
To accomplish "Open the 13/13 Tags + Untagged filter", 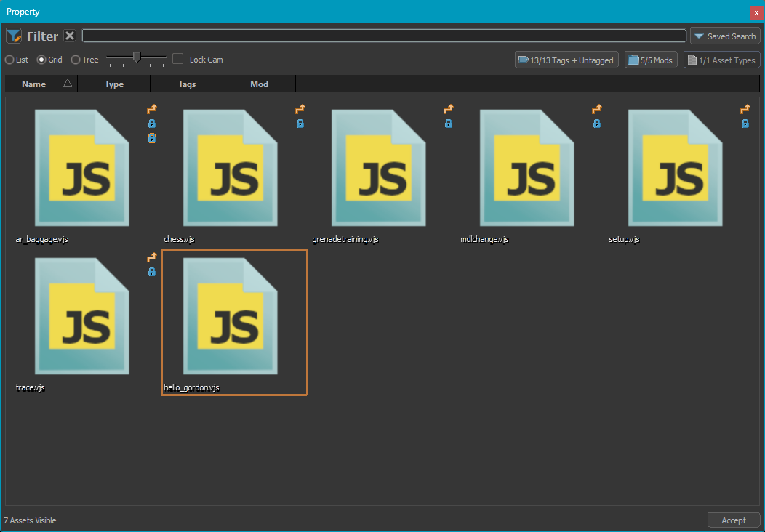I will (x=566, y=60).
